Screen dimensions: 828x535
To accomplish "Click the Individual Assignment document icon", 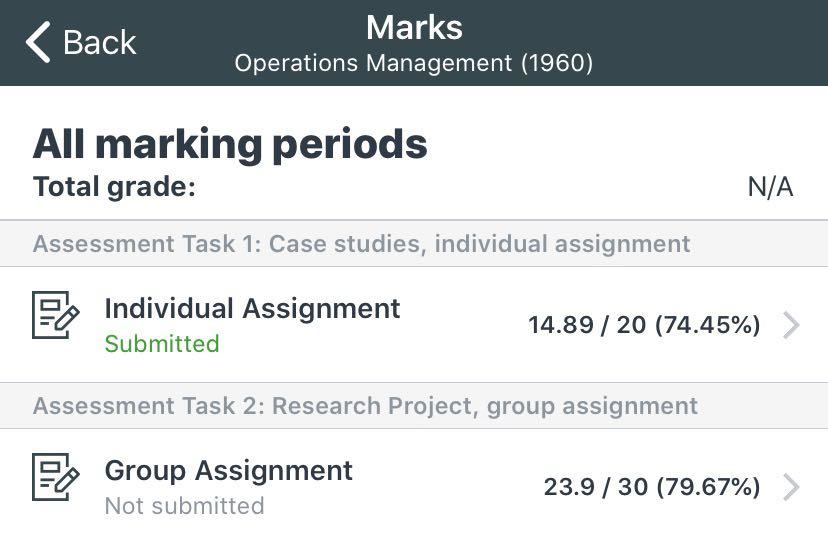I will [56, 315].
